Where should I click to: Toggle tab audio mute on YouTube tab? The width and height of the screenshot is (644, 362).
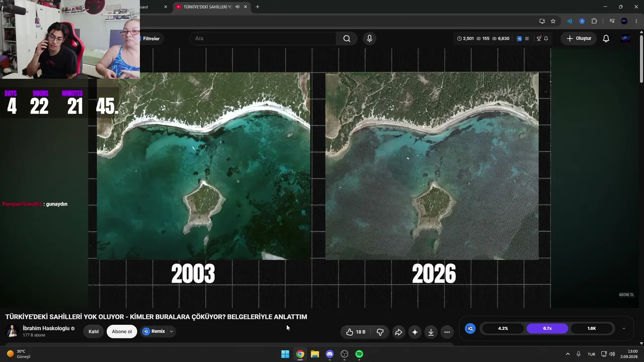tap(237, 7)
